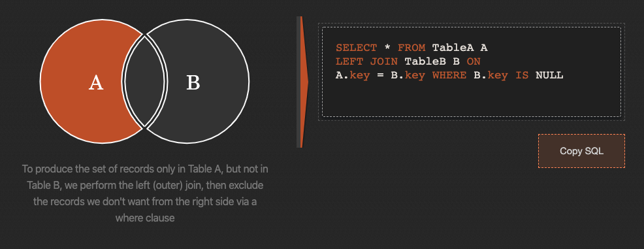The image size is (644, 249).
Task: Click the letter B label in the diagram
Action: 193,82
